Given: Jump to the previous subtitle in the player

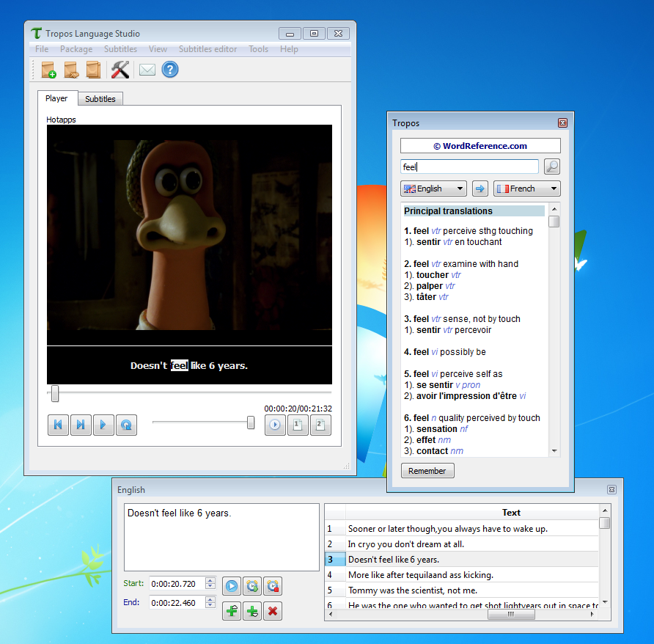Looking at the screenshot, I should click(x=58, y=425).
